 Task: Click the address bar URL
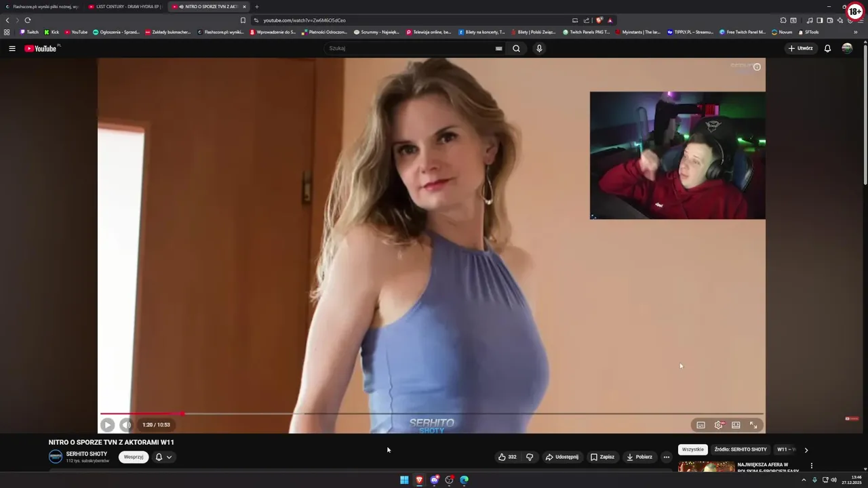tap(304, 20)
